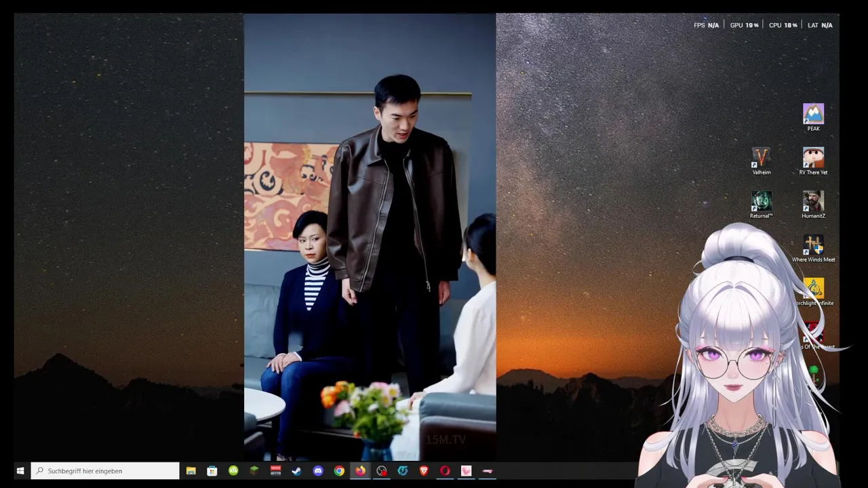868x488 pixels.
Task: Open Voicemeeter from the taskbar
Action: [275, 471]
